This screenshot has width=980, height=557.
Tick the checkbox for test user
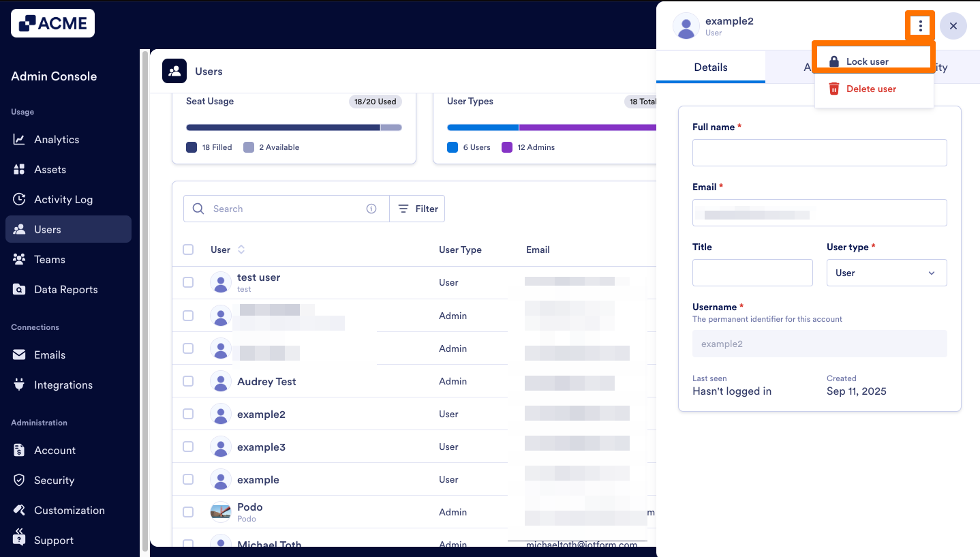coord(188,282)
